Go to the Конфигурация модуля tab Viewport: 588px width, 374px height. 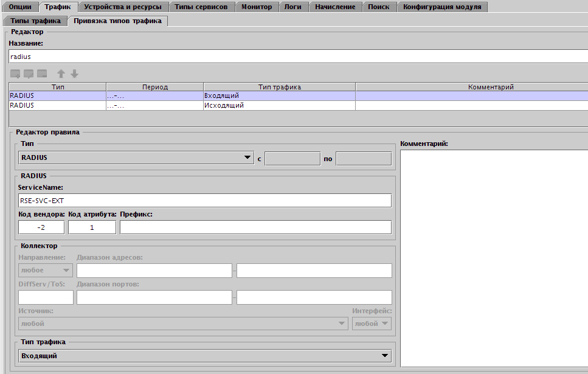pyautogui.click(x=442, y=7)
